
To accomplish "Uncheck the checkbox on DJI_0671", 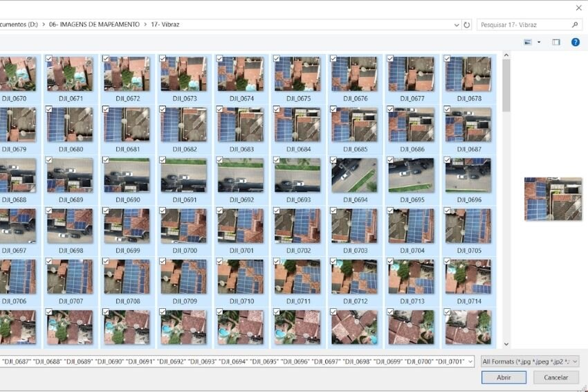I will (x=49, y=59).
